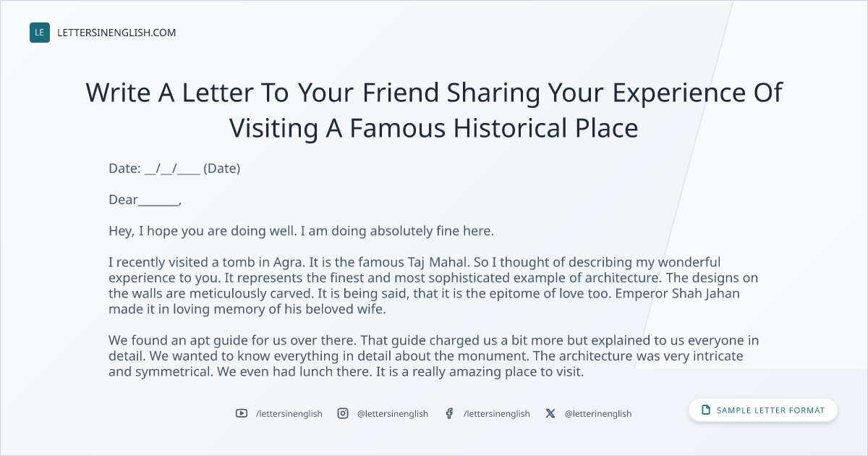This screenshot has width=868, height=456.
Task: Click the Date blank line
Action: [x=172, y=169]
